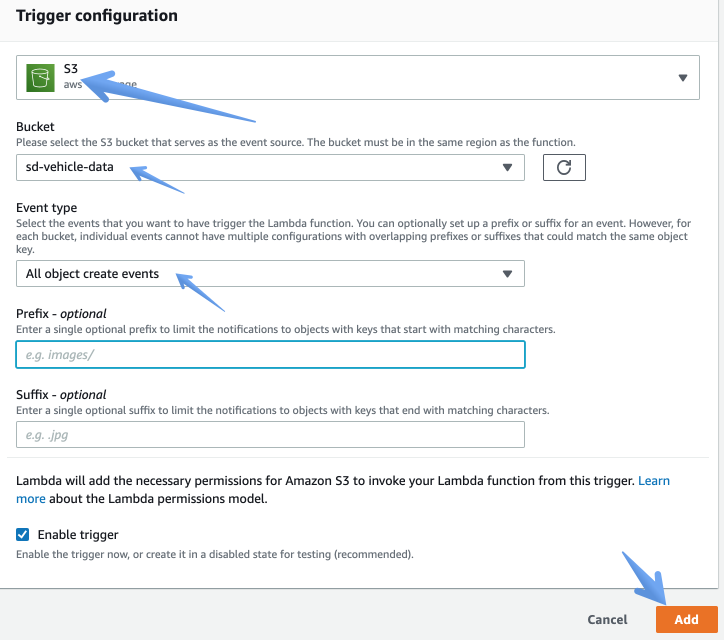This screenshot has height=640, width=724.
Task: Expand the sd-vehicle-data bucket dropdown
Action: click(x=270, y=167)
